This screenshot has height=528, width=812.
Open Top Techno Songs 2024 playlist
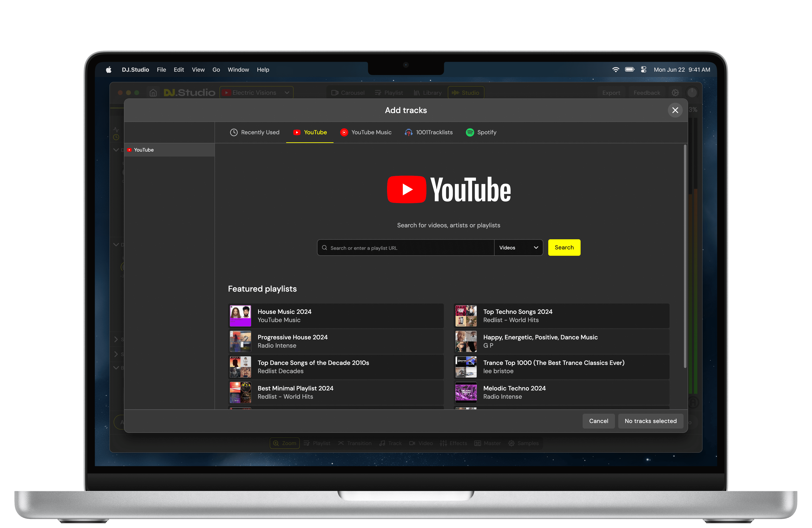pyautogui.click(x=562, y=316)
